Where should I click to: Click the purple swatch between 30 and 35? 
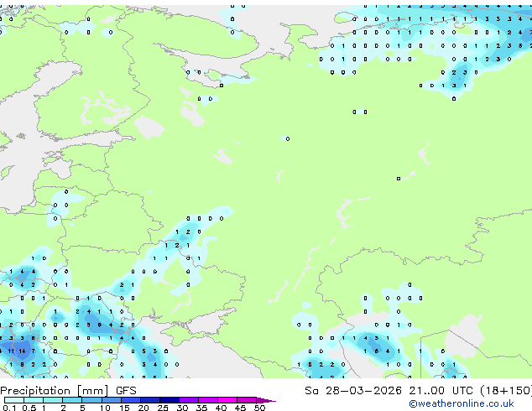[x=189, y=400]
